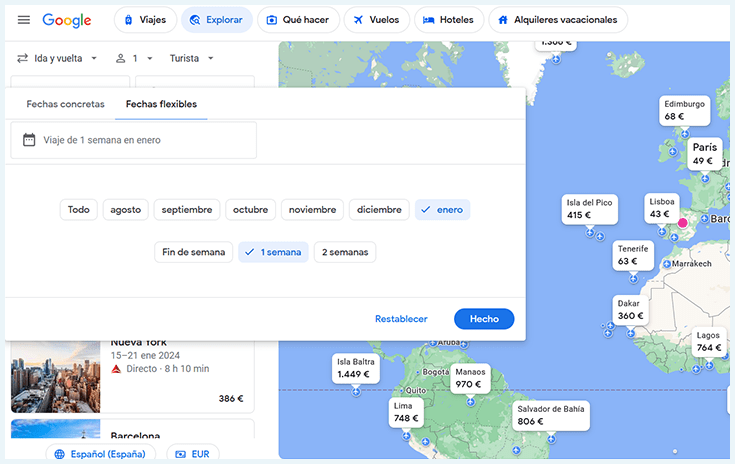Click the Bogotá city marker
The width and height of the screenshot is (735, 464).
[418, 372]
